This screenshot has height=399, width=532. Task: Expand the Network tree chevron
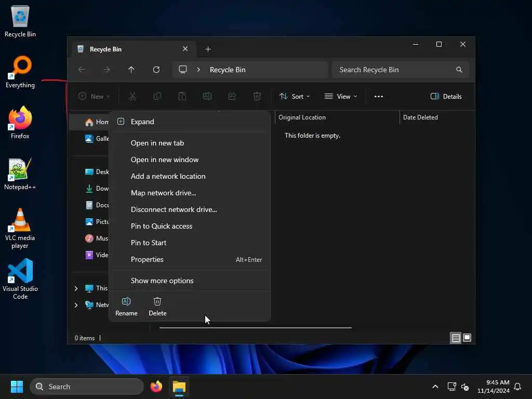[x=76, y=305]
